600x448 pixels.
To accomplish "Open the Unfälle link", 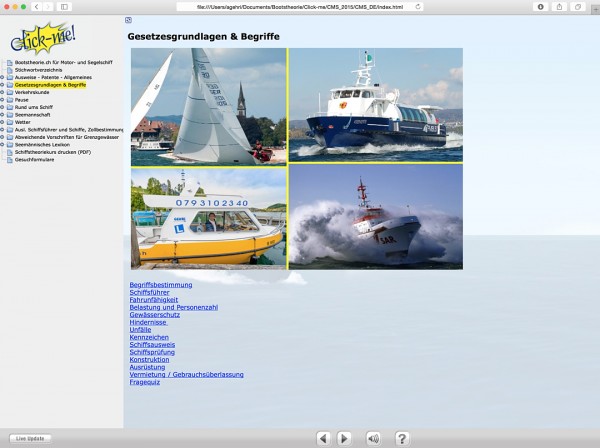I will [x=140, y=330].
